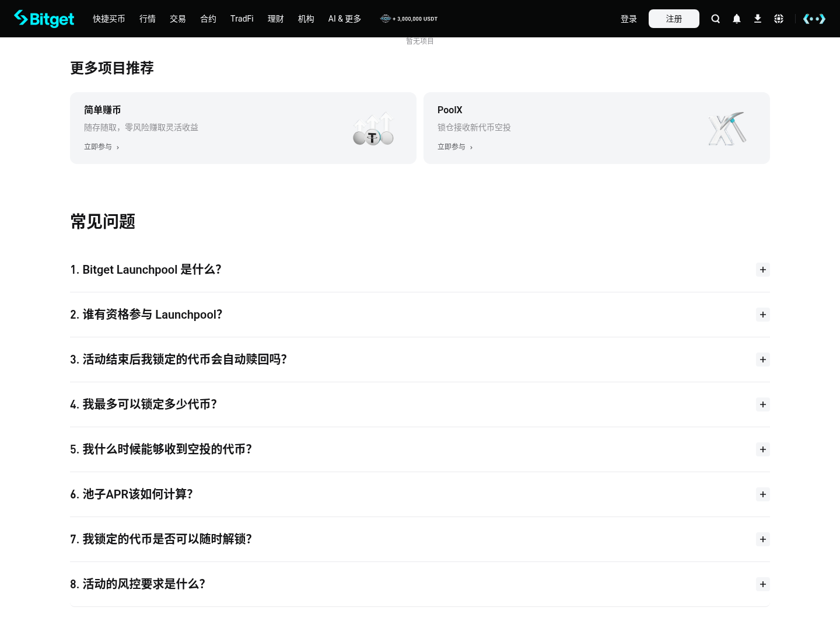Open the 合约 menu
Image resolution: width=840 pixels, height=642 pixels.
pyautogui.click(x=208, y=19)
